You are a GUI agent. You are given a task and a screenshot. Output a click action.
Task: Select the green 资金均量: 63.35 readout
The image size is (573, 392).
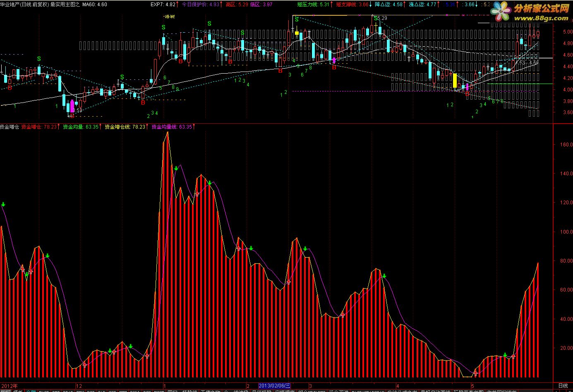[x=81, y=127]
